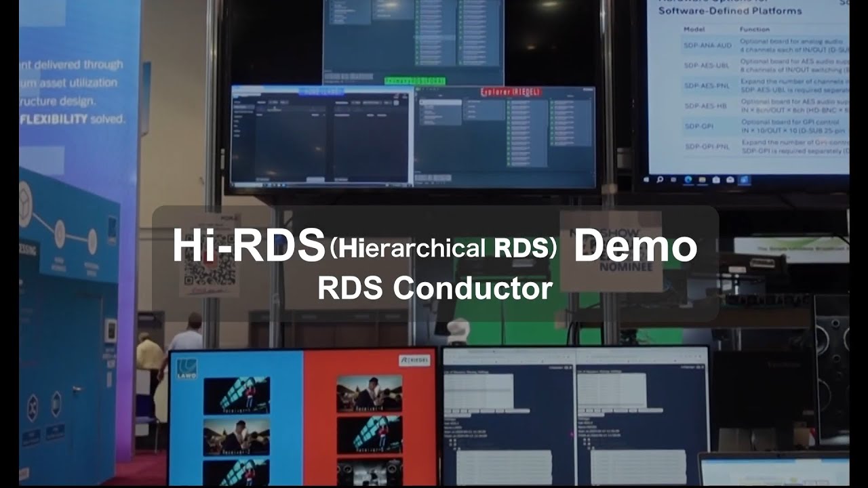Select bottom speaker thumbnail in RIEDEL panel

(370, 472)
